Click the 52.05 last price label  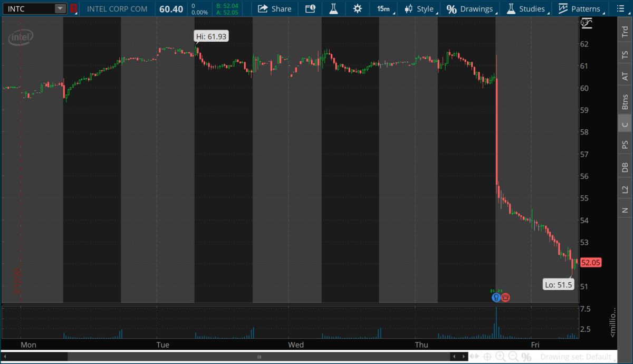[591, 263]
